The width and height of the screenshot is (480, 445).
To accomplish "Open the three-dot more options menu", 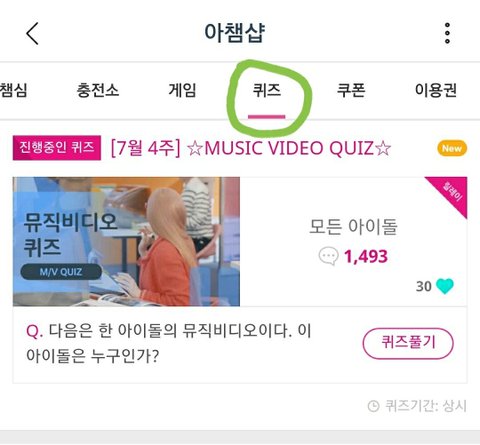I will (x=447, y=33).
